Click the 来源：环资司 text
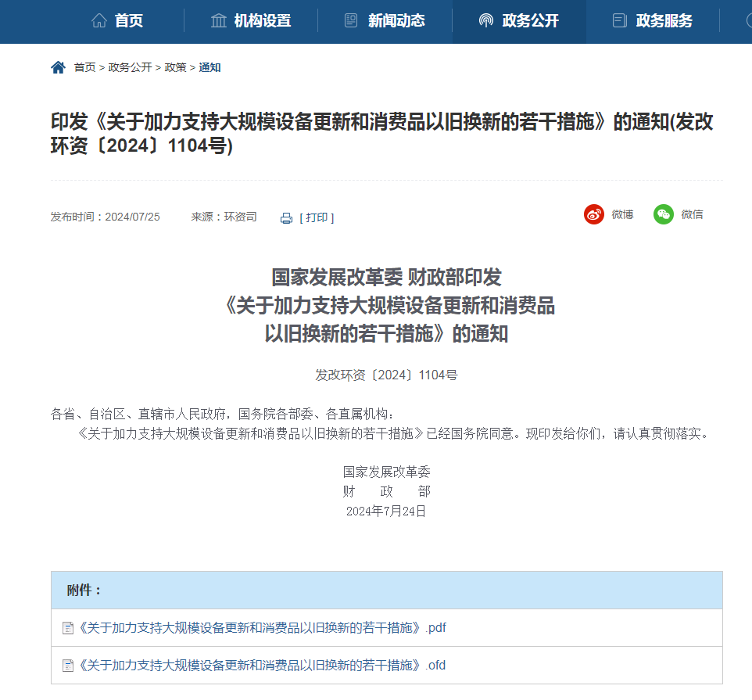The image size is (752, 700). [224, 217]
